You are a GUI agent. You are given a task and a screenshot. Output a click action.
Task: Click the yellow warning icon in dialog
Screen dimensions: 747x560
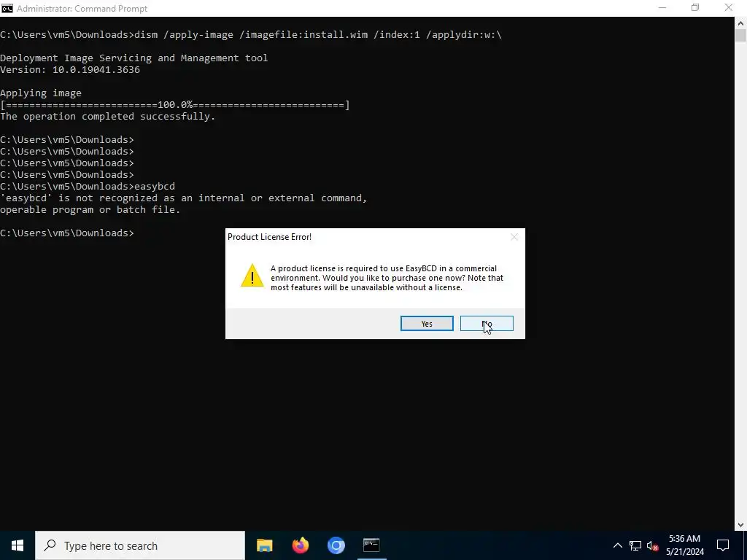pos(252,275)
